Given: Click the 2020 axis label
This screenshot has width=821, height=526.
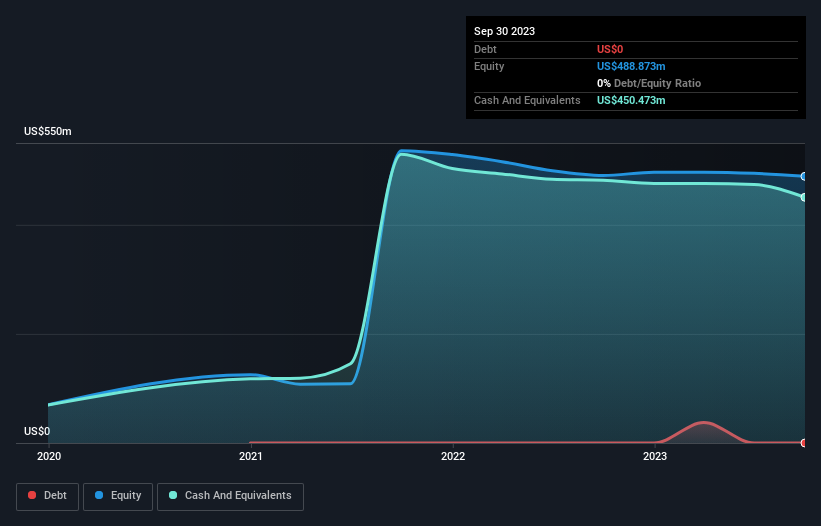Looking at the screenshot, I should pos(49,456).
